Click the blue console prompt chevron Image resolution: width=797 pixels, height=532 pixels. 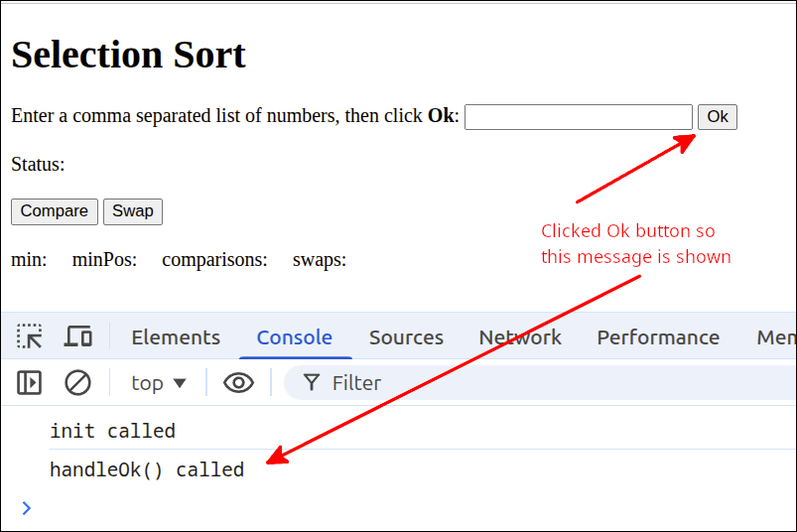[x=27, y=508]
